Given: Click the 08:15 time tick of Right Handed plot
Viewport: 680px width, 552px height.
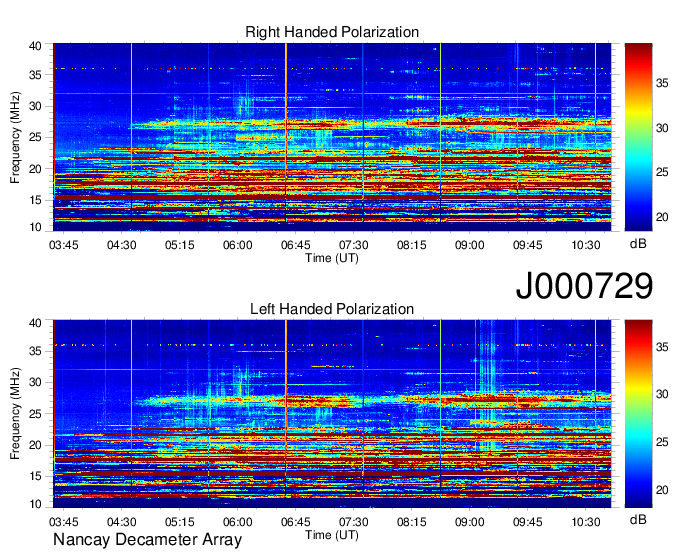Looking at the screenshot, I should (x=412, y=245).
